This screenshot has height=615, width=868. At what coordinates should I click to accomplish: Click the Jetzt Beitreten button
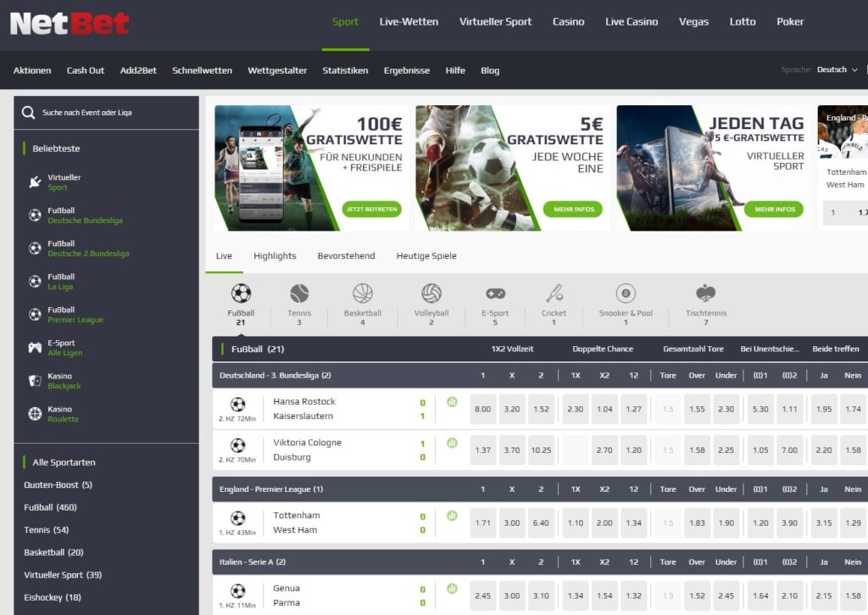pyautogui.click(x=372, y=209)
